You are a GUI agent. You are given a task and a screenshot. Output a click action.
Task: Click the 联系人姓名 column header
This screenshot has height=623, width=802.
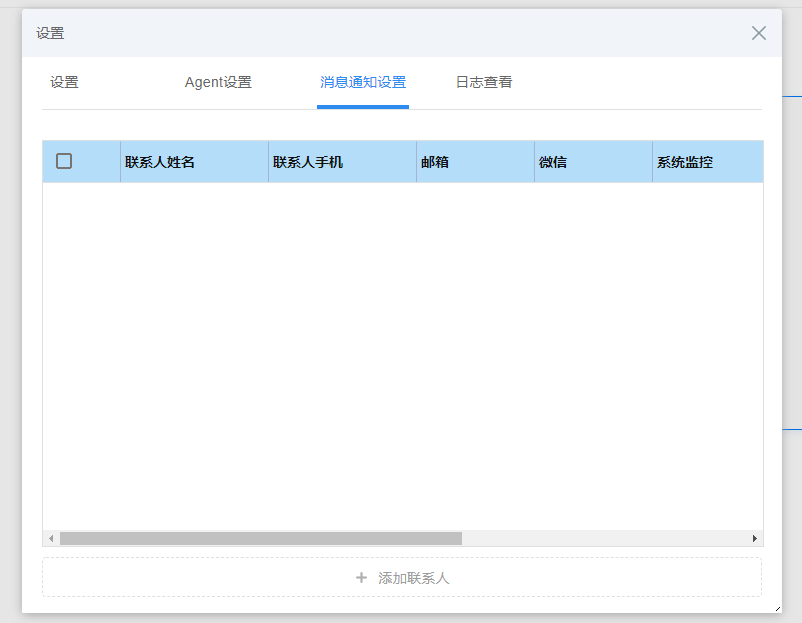160,162
